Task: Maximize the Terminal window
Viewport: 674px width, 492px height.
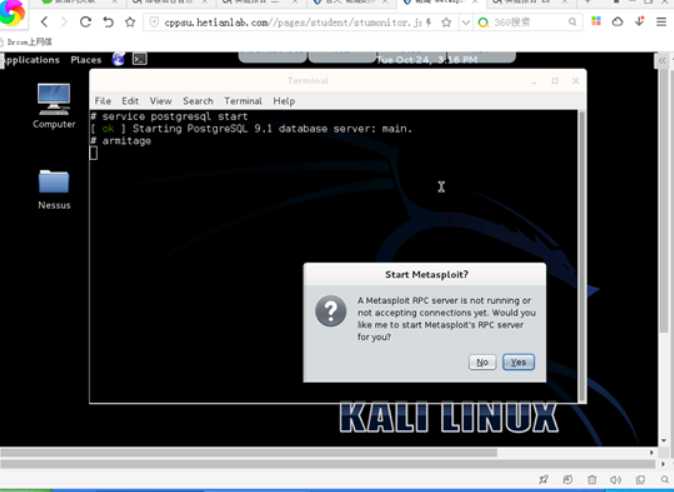Action: [x=555, y=81]
